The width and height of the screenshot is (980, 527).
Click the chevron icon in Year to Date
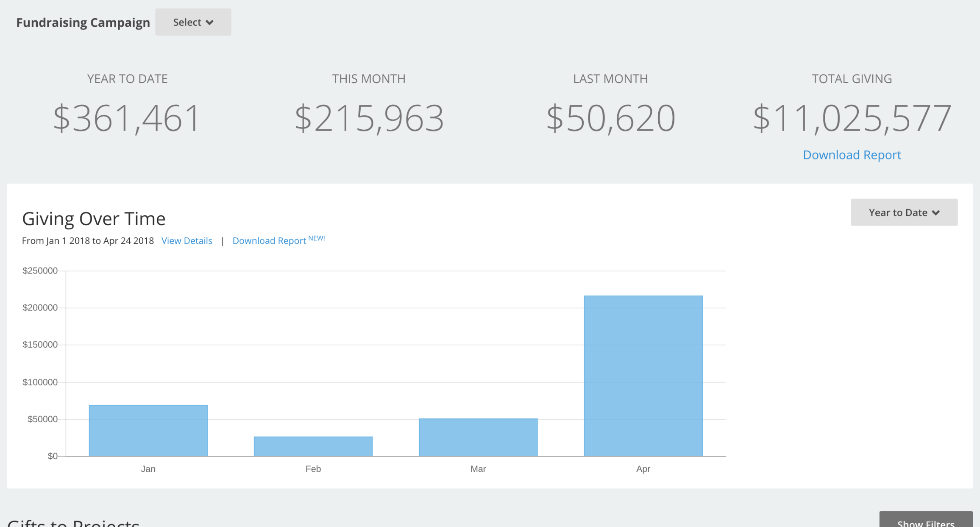coord(936,213)
